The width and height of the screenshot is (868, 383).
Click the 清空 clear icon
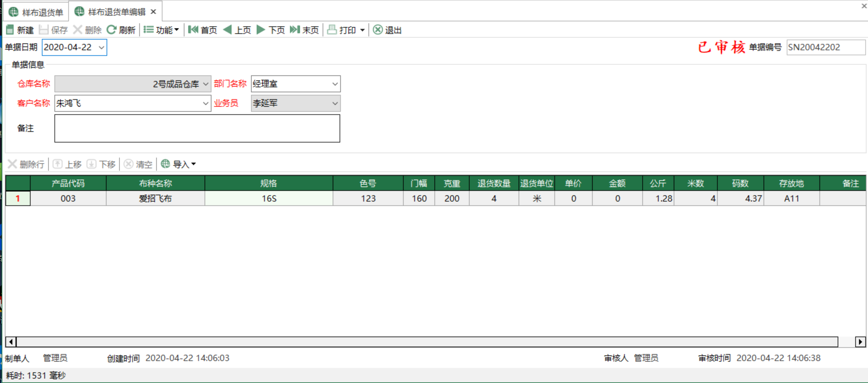point(129,164)
